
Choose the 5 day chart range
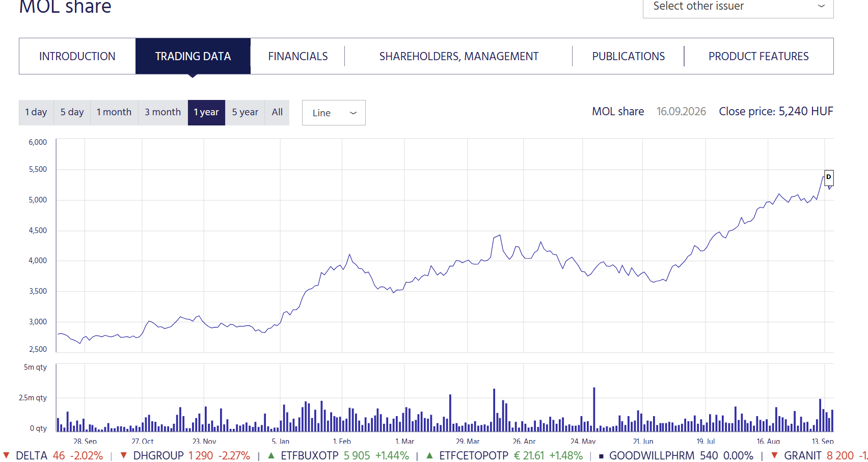click(72, 112)
